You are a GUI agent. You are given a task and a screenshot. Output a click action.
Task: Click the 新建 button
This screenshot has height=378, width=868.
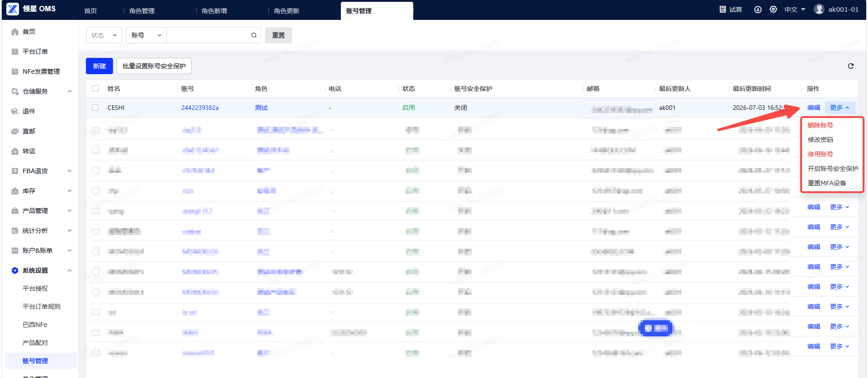pyautogui.click(x=99, y=66)
